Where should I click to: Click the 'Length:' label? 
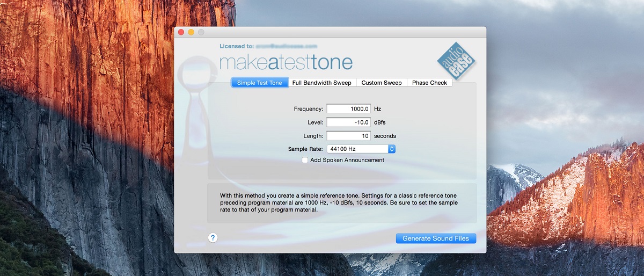tap(313, 136)
